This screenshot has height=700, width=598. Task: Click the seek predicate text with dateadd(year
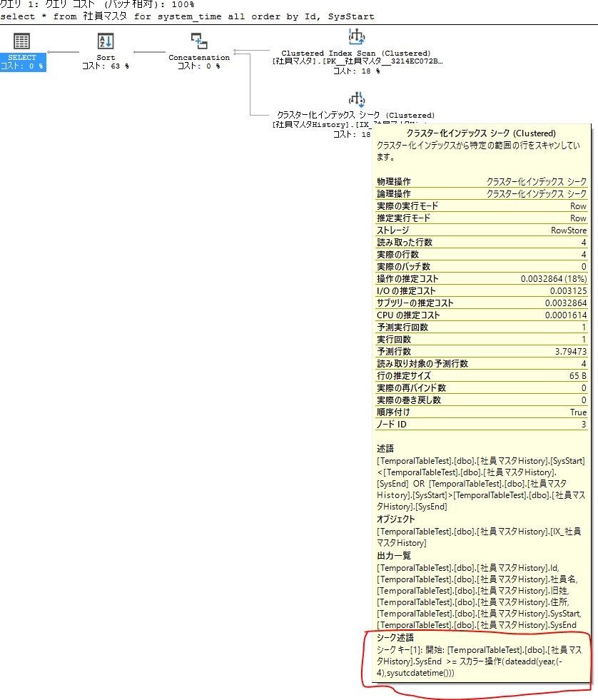click(x=479, y=661)
